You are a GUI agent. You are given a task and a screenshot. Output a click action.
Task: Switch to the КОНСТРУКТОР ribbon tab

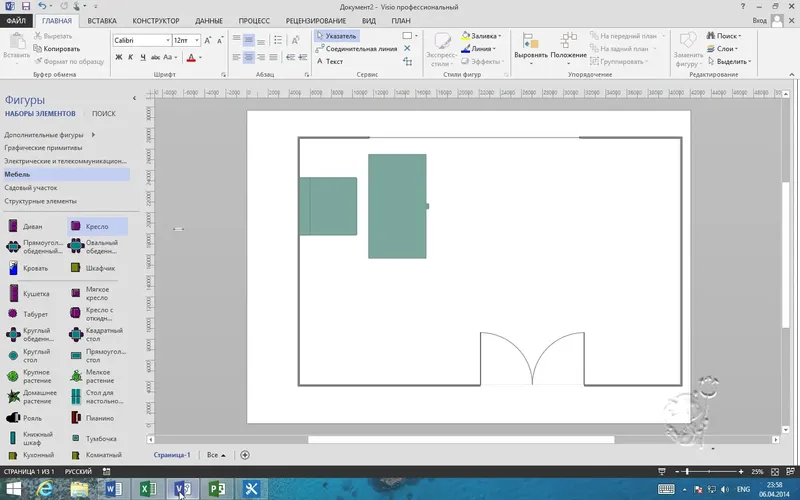point(156,20)
